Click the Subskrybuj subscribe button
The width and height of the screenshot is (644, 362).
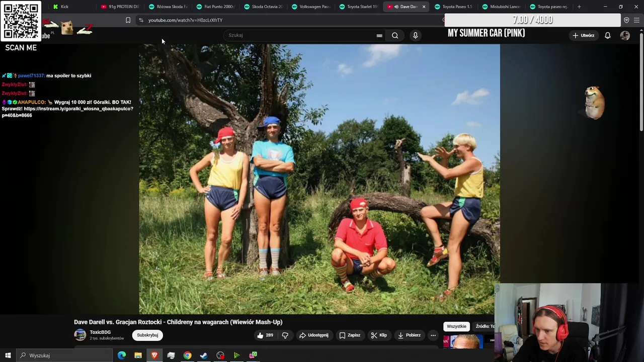[x=147, y=335]
